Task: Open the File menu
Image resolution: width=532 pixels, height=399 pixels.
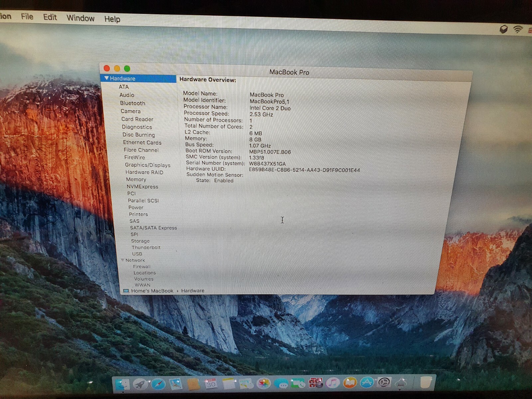Action: pyautogui.click(x=27, y=17)
